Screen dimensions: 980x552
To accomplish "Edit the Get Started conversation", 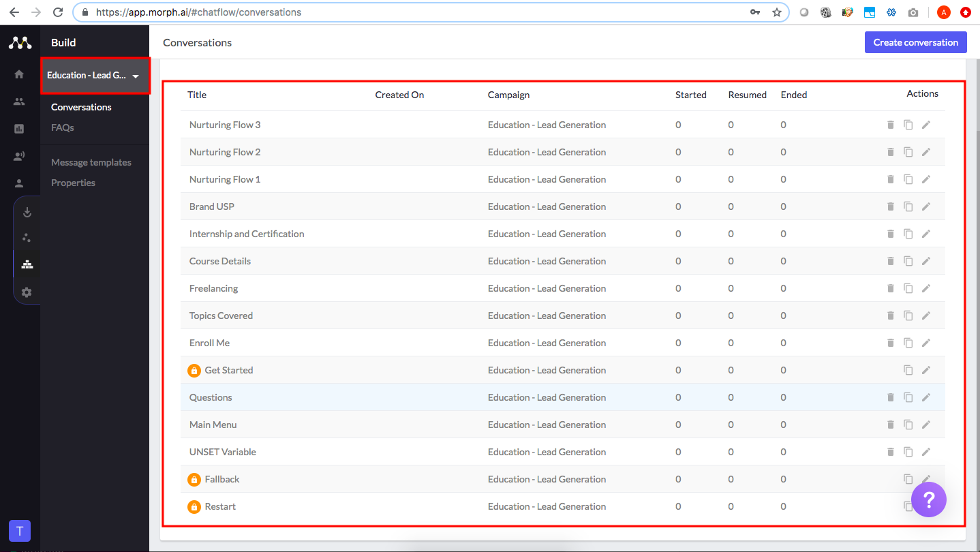I will pos(925,370).
